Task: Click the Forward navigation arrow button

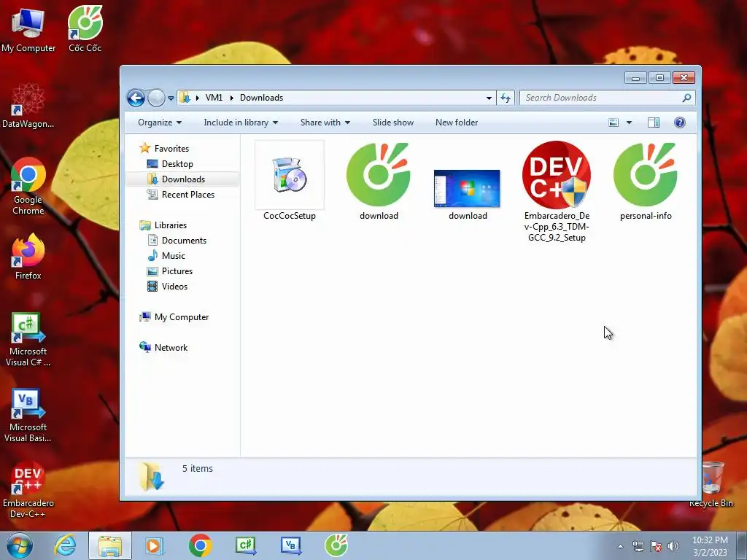Action: pyautogui.click(x=156, y=98)
